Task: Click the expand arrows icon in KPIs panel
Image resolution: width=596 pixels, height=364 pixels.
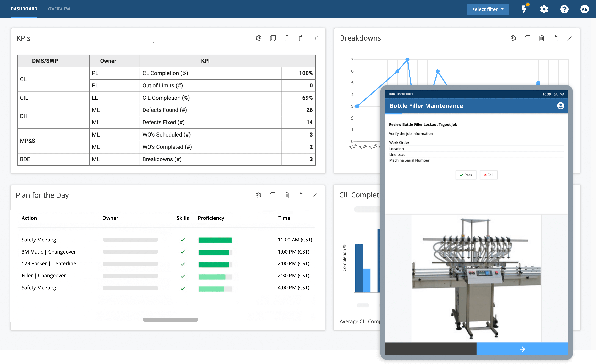Action: (x=315, y=38)
